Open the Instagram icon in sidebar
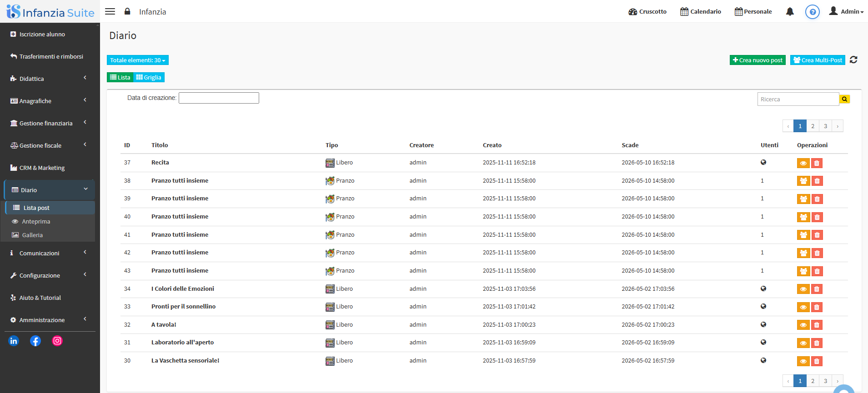Image resolution: width=868 pixels, height=393 pixels. [57, 341]
